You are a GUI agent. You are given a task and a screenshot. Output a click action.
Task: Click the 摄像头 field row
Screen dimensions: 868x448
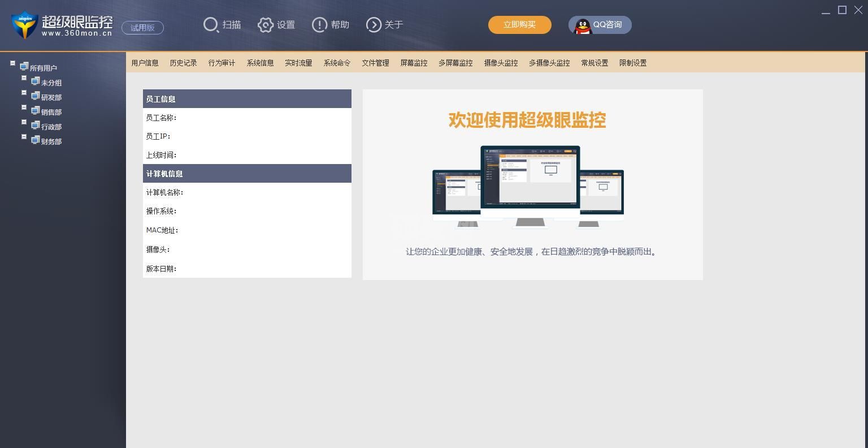click(x=247, y=249)
